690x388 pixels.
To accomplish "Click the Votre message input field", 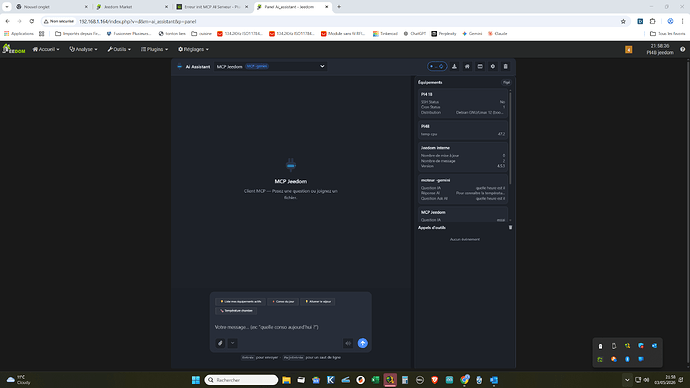I will coord(290,327).
